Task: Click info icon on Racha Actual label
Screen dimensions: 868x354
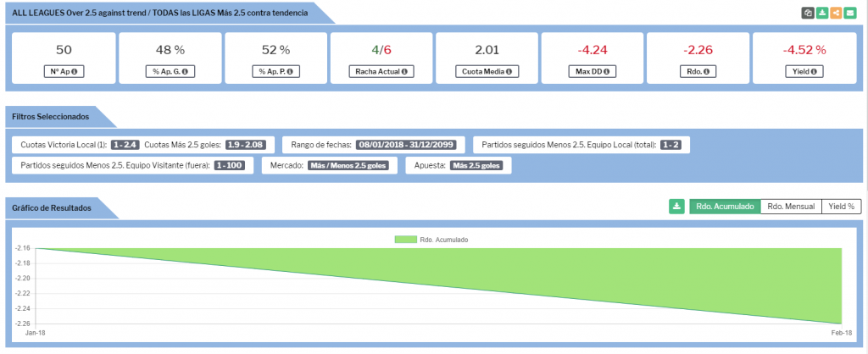Action: (404, 71)
